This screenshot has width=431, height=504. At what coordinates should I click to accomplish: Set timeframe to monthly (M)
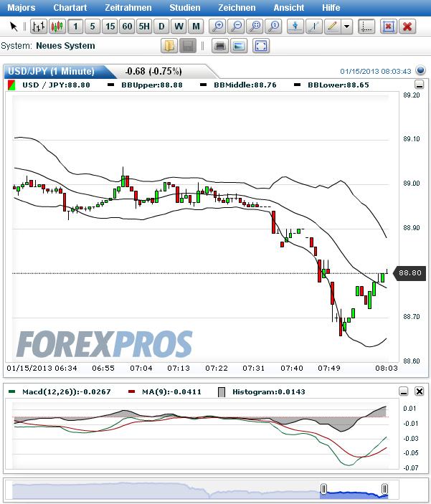pyautogui.click(x=196, y=27)
